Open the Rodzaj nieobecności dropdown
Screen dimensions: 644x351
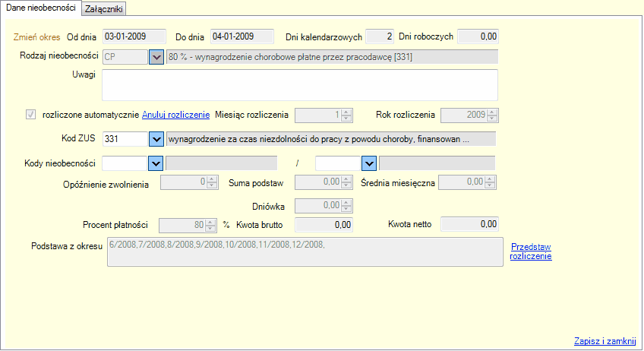pos(156,57)
